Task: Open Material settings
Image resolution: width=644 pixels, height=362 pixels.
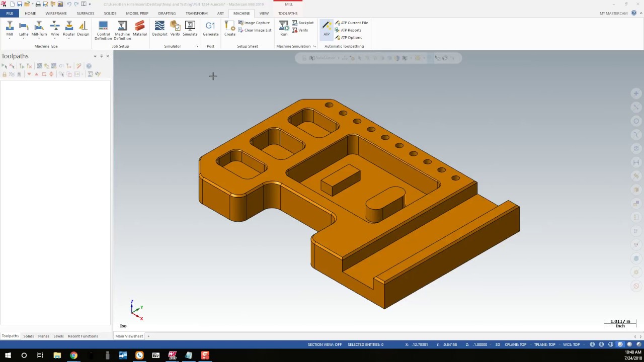Action: click(140, 29)
